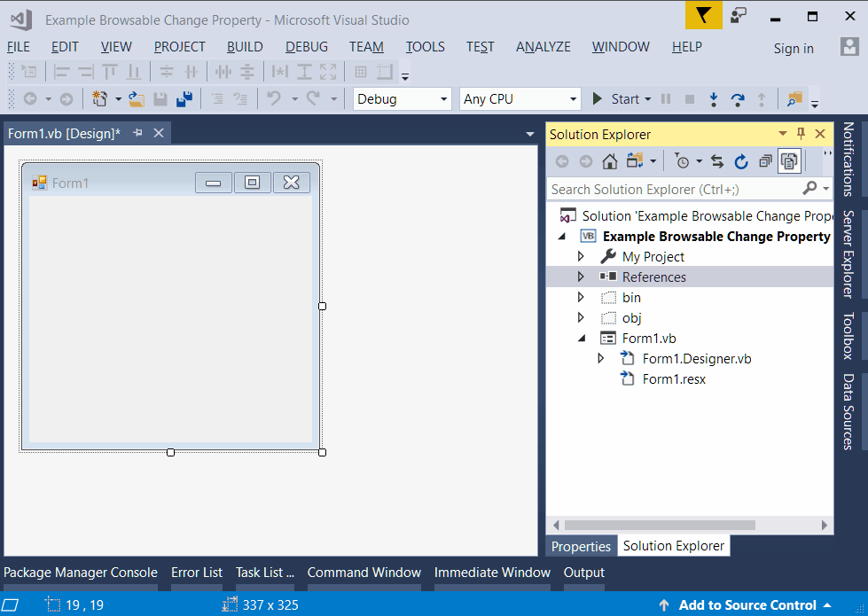Toggle the Show All Files icon
The width and height of the screenshot is (868, 616).
click(789, 161)
